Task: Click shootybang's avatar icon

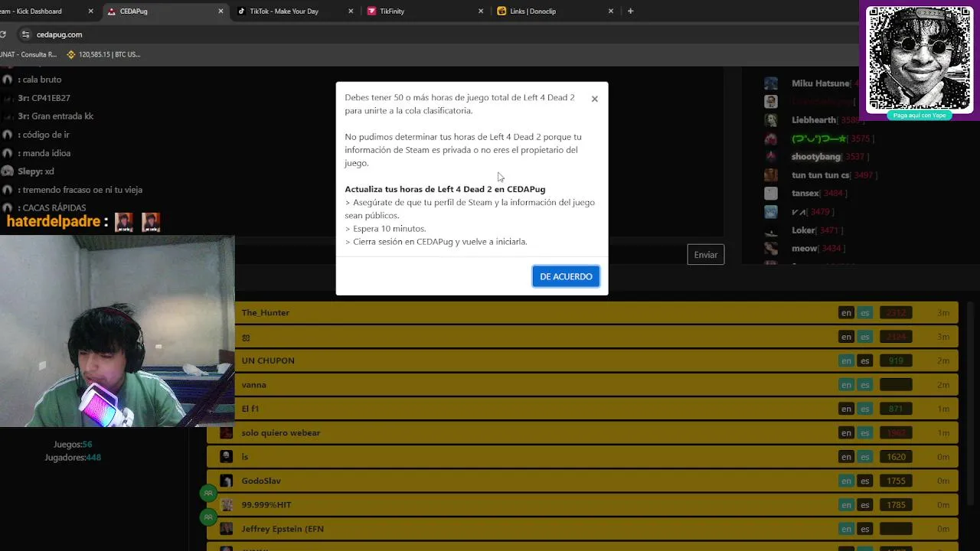Action: pos(771,157)
